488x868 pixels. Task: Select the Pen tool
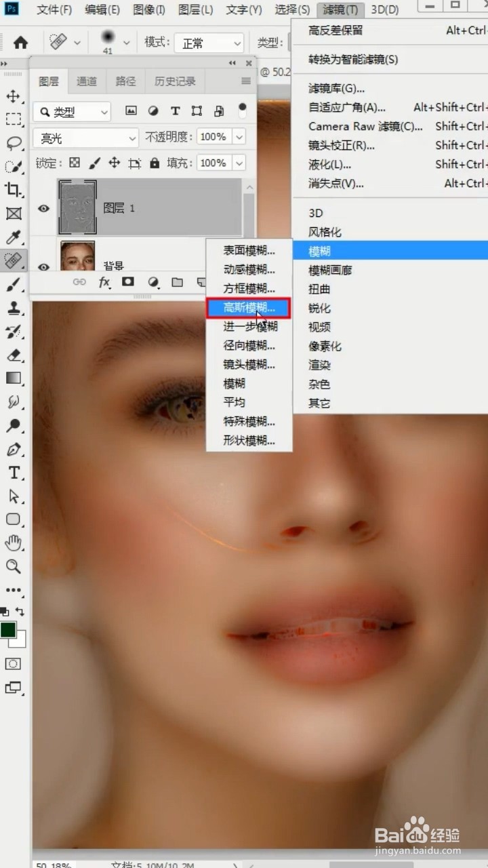(x=13, y=449)
